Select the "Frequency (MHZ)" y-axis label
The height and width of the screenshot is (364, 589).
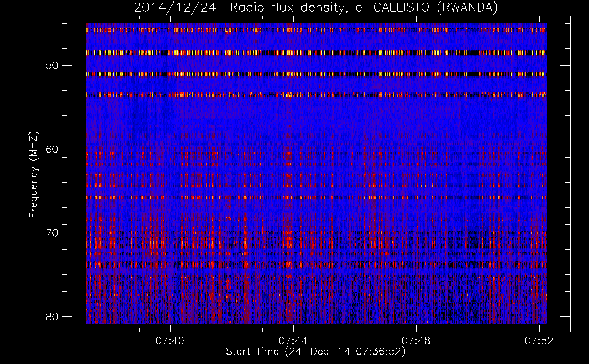[33, 174]
